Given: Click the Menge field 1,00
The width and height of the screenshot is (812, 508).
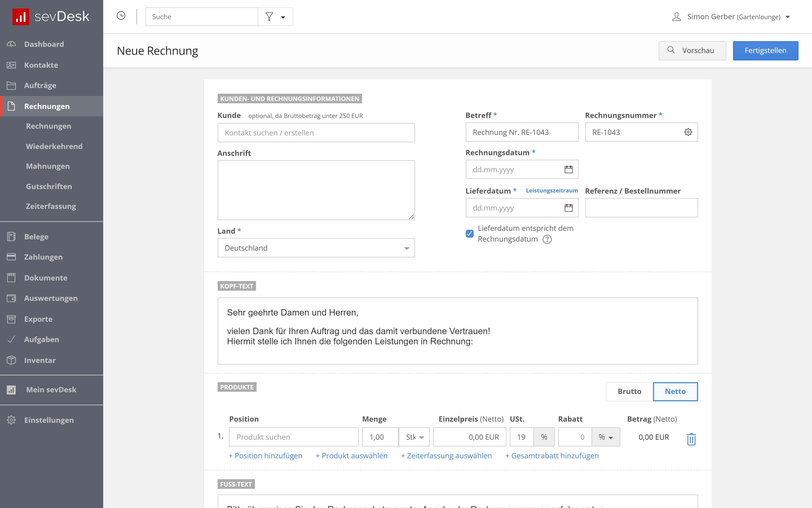Looking at the screenshot, I should (380, 437).
